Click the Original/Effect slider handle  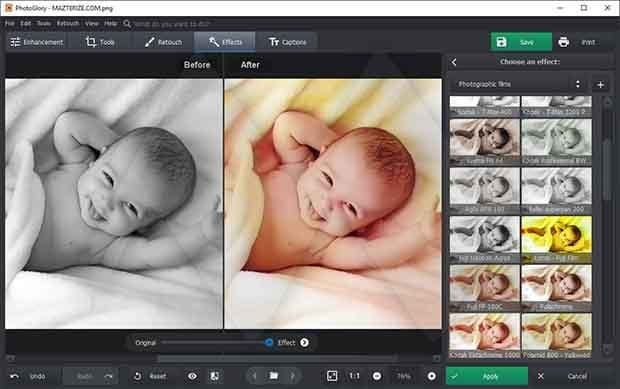[x=269, y=342]
